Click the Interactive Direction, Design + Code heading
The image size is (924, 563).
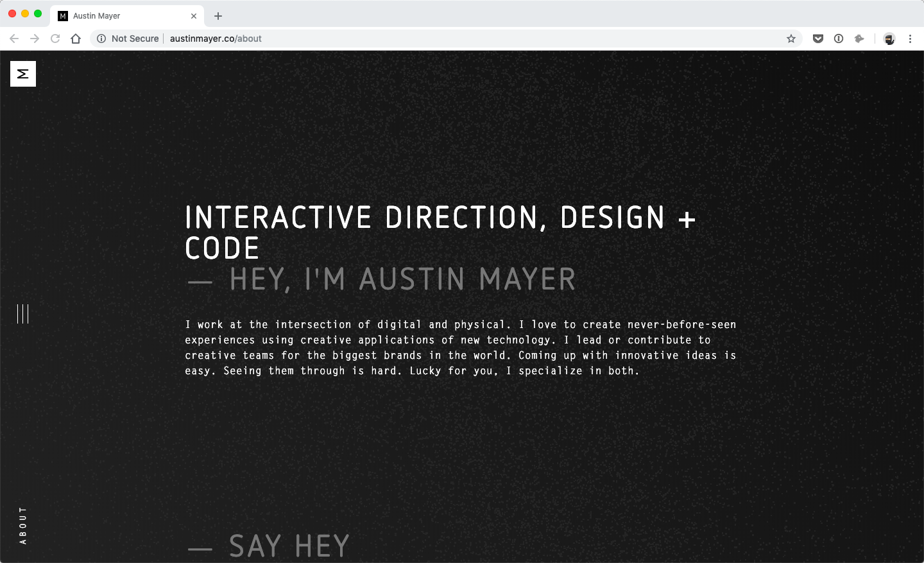point(440,232)
